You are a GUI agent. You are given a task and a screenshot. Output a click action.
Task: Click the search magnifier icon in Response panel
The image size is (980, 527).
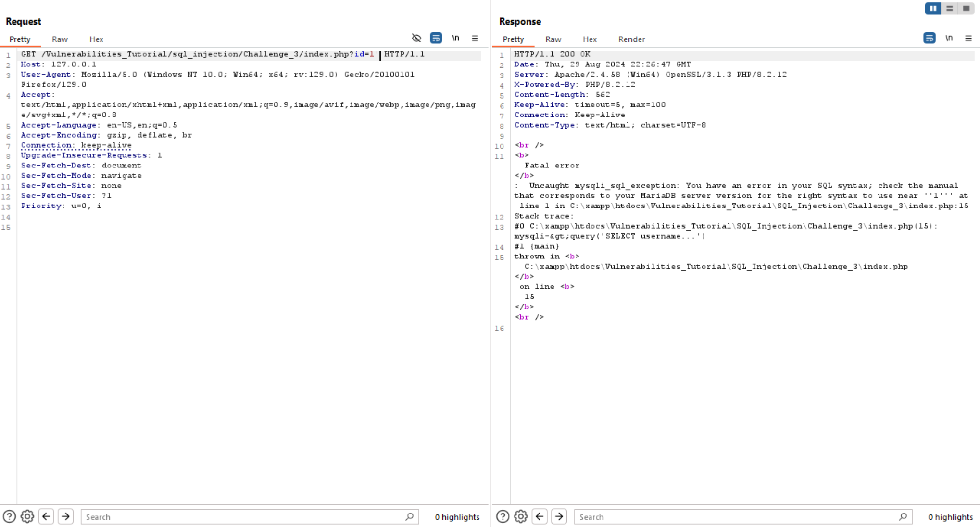(902, 516)
